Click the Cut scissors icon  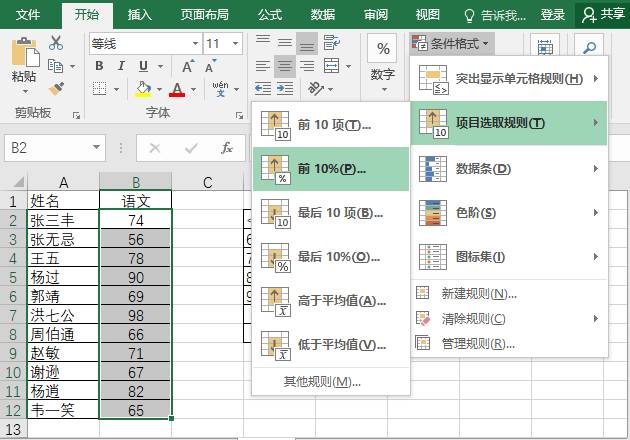(56, 43)
